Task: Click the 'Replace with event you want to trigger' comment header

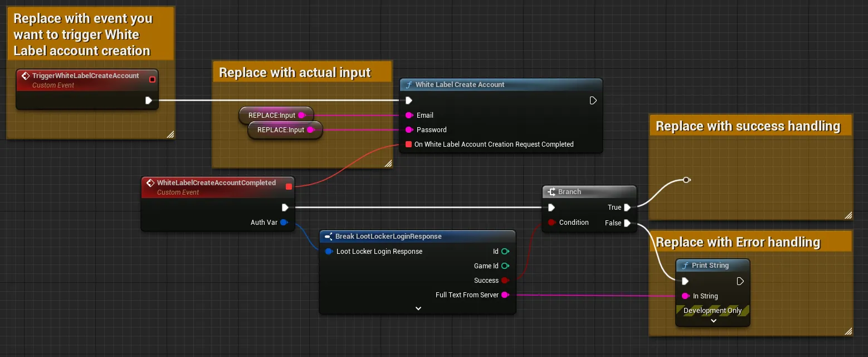Action: click(91, 34)
